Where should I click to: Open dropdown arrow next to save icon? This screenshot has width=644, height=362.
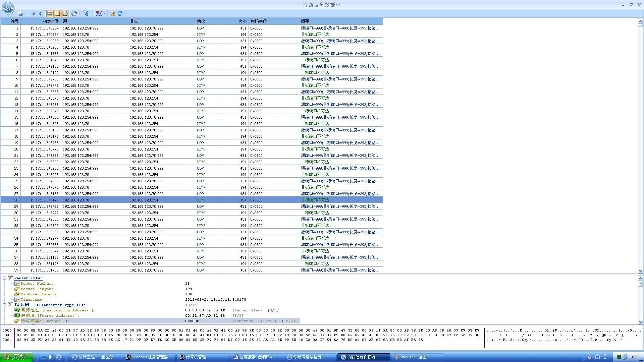pyautogui.click(x=25, y=14)
